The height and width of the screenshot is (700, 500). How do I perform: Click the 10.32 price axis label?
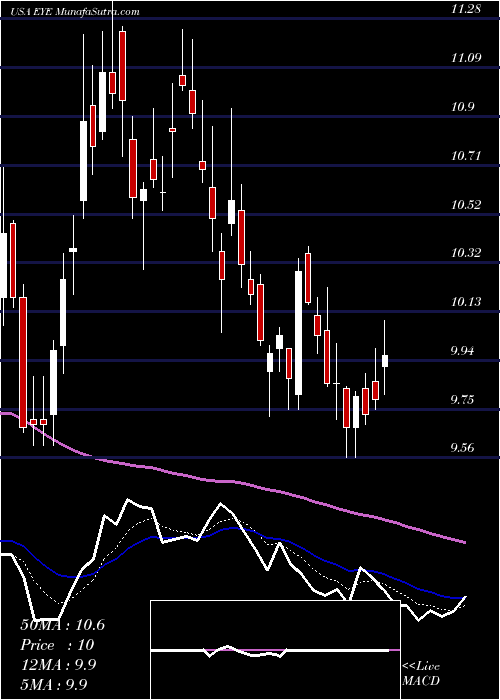466,254
